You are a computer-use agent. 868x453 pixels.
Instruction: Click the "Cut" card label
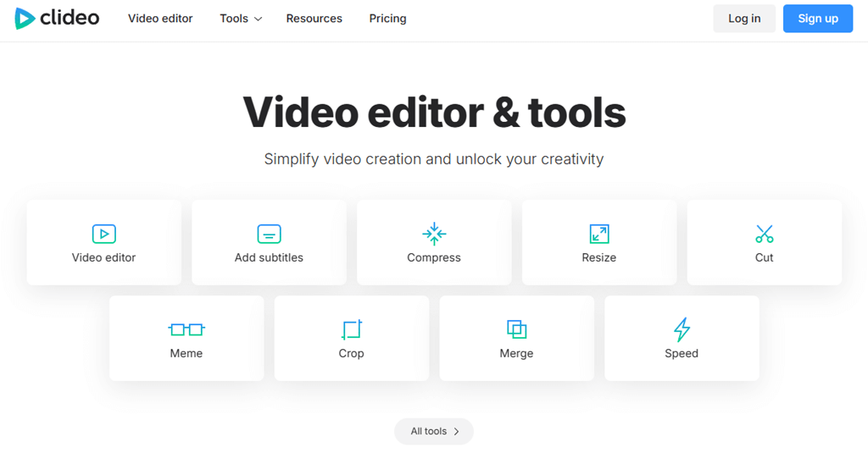point(765,257)
